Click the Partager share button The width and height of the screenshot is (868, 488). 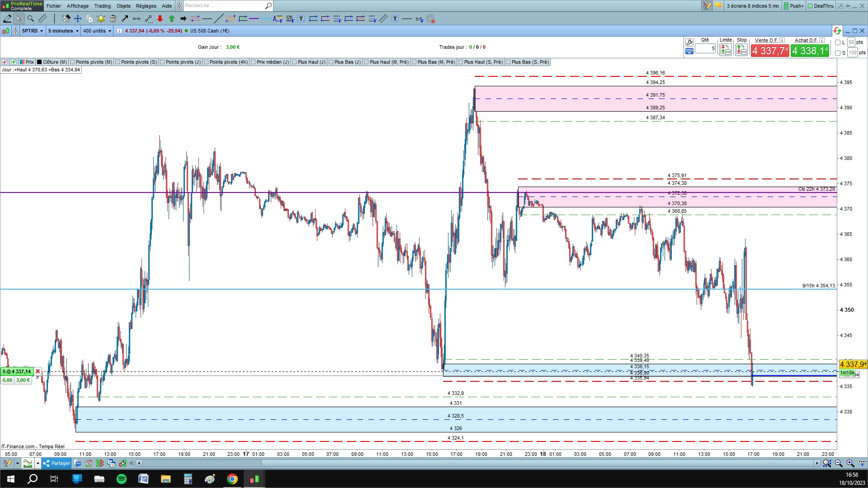click(57, 463)
